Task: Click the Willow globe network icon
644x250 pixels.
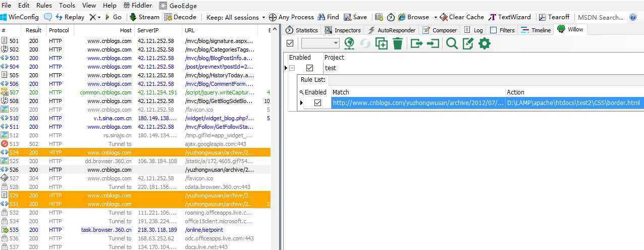Action: point(349,44)
